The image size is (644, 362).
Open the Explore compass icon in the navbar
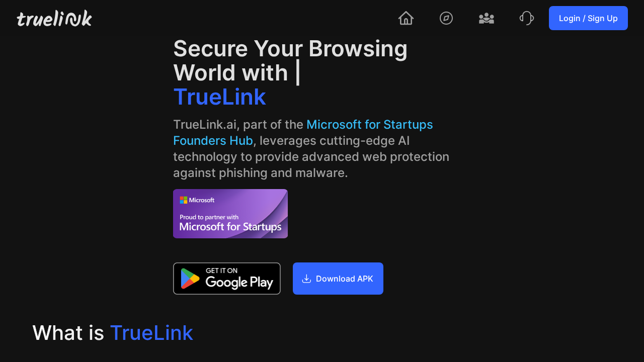click(x=446, y=18)
